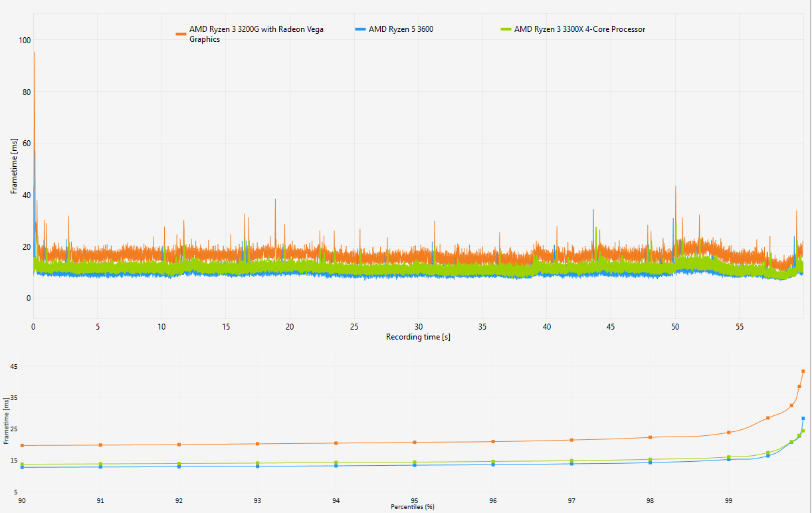Click the 25 tick on the percentile frametime axis
The height and width of the screenshot is (513, 812).
(x=15, y=429)
